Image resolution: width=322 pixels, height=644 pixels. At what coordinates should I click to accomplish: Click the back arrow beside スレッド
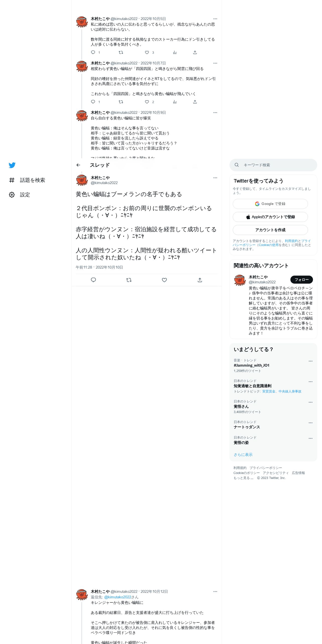coord(78,165)
